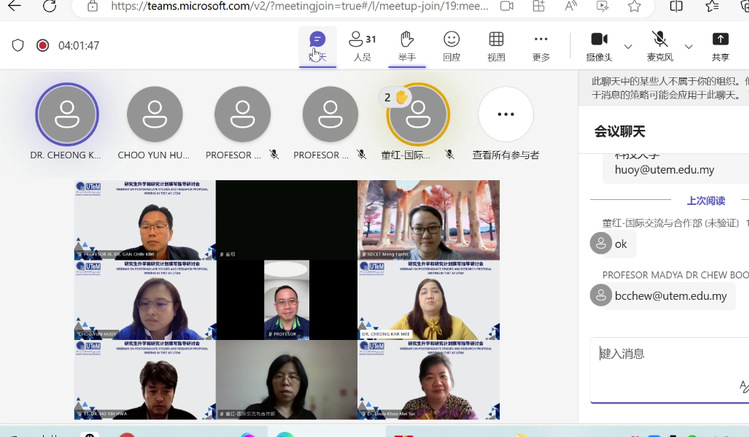Open the reactions smiley menu
749x437 pixels.
pyautogui.click(x=451, y=45)
